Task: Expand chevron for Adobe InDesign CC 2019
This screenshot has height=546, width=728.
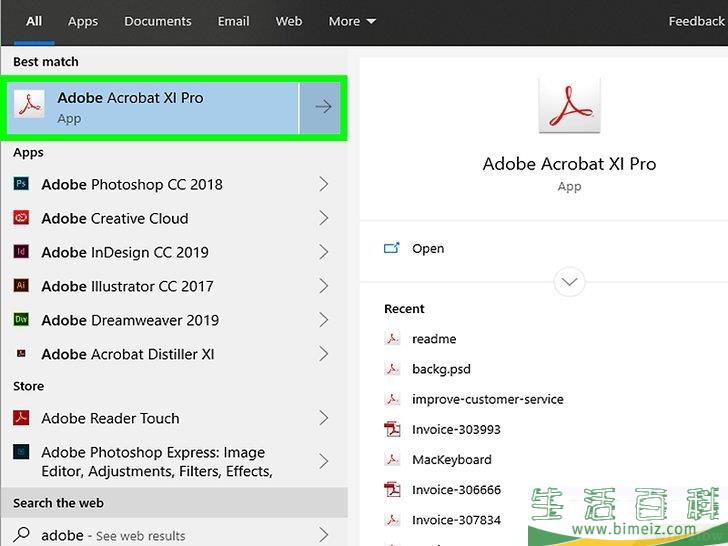Action: tap(324, 252)
